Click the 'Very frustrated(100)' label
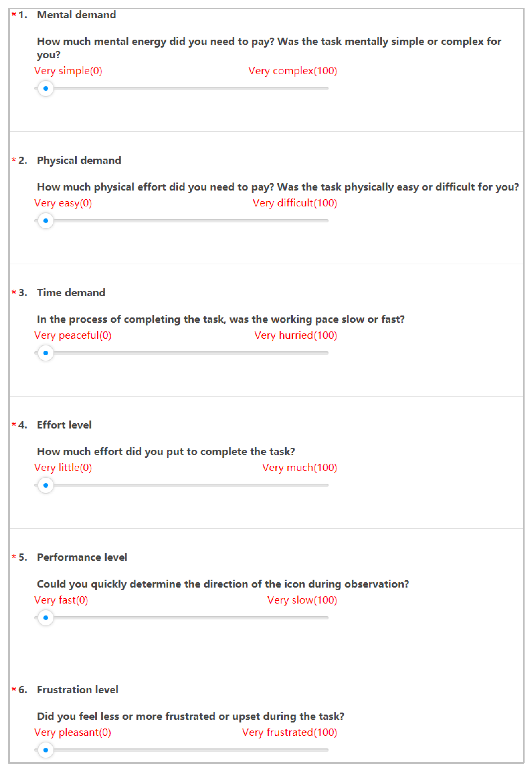Viewport: 532px width, 773px height. click(289, 732)
